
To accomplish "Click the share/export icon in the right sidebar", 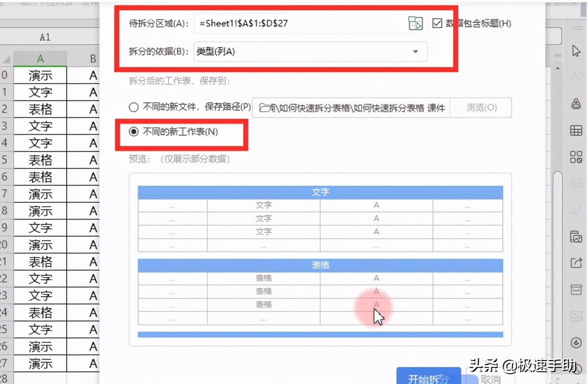I will [x=576, y=263].
